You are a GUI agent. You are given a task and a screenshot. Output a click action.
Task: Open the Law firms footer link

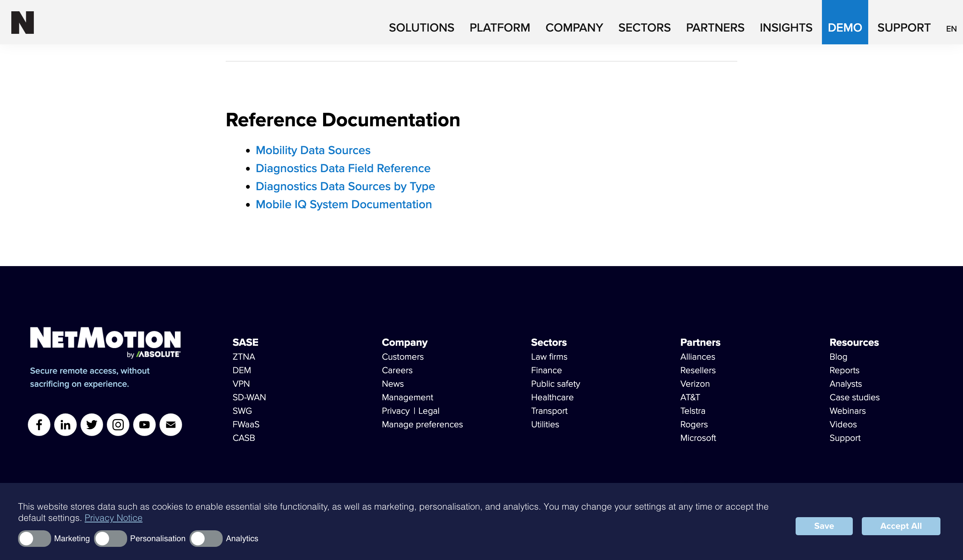point(549,357)
